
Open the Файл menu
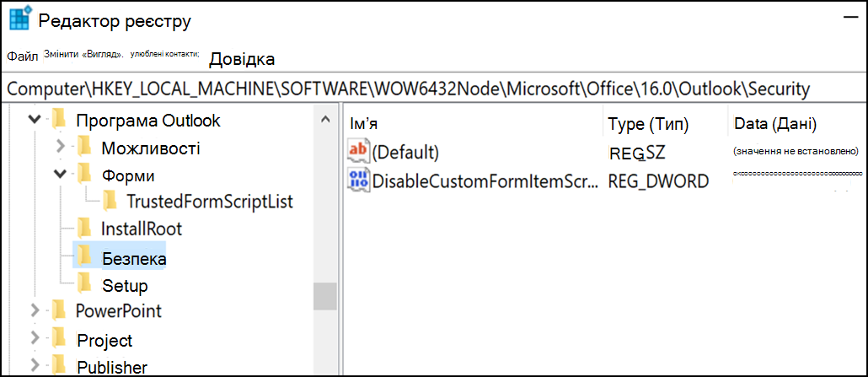(23, 57)
